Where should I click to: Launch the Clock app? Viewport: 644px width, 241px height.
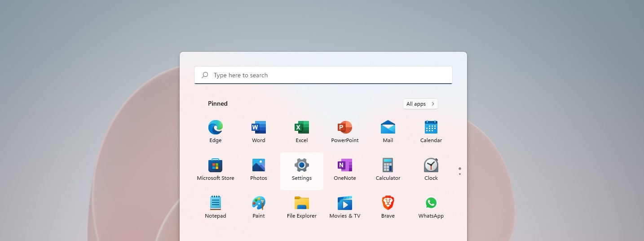pos(431,165)
